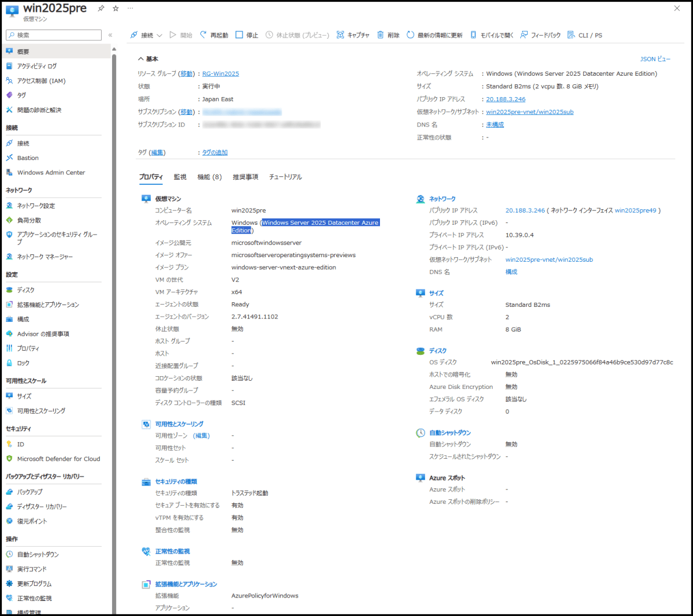Screen dimensions: 693x616
Task: Click 可用性とスケーリング sidebar icon
Action: 9,411
